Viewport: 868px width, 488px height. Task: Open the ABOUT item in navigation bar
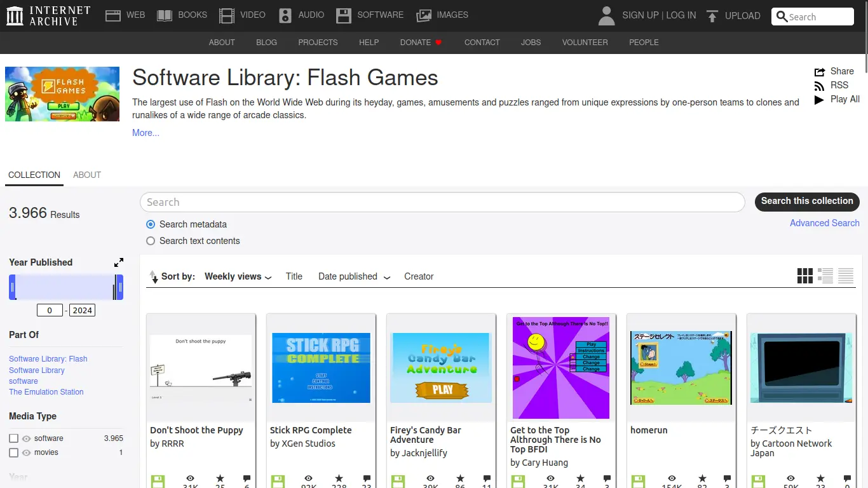tap(222, 43)
